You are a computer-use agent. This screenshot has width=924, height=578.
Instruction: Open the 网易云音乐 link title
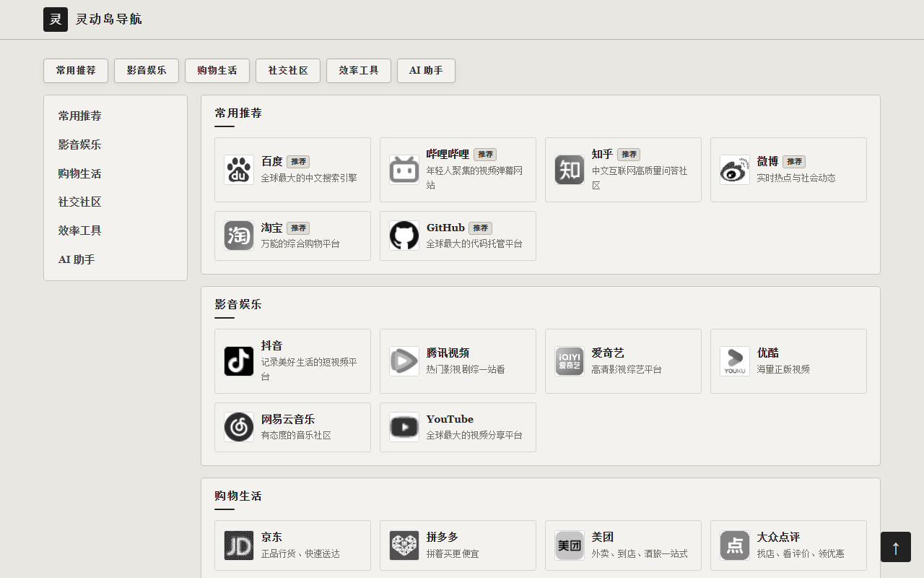288,419
